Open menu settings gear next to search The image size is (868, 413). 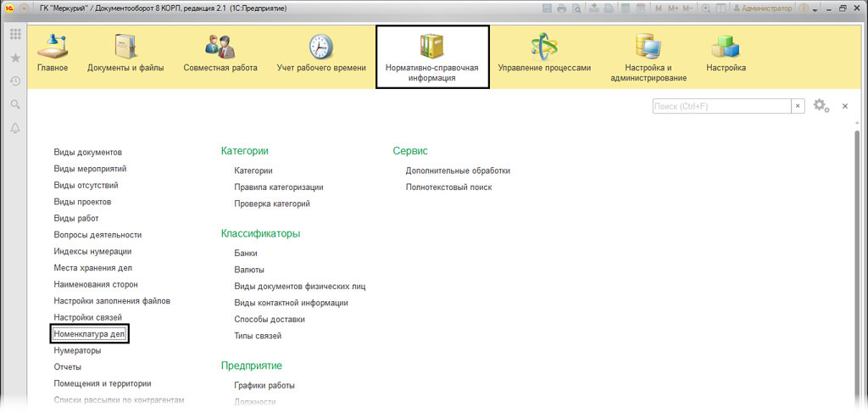[x=820, y=106]
